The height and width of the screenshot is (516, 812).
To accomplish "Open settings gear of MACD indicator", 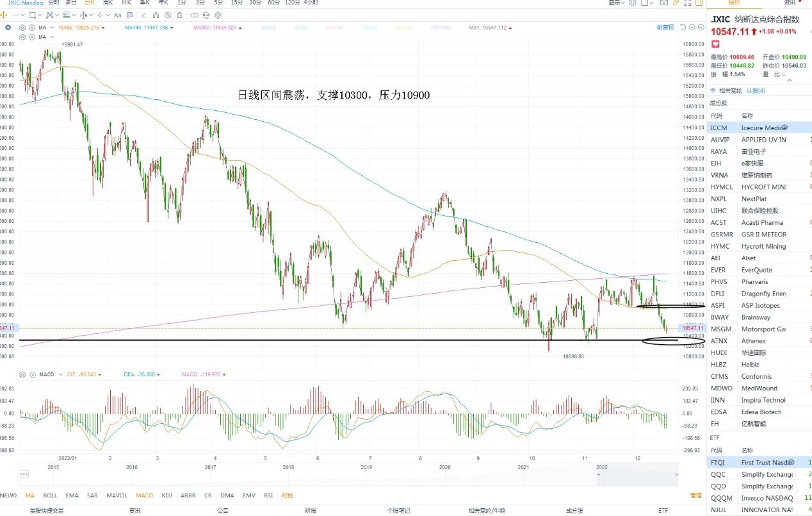I will (23, 374).
